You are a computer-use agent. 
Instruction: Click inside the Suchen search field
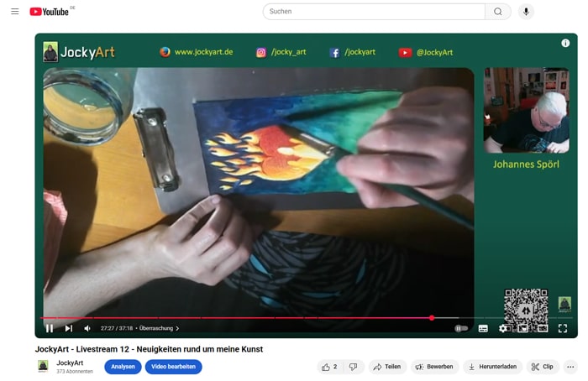[374, 12]
